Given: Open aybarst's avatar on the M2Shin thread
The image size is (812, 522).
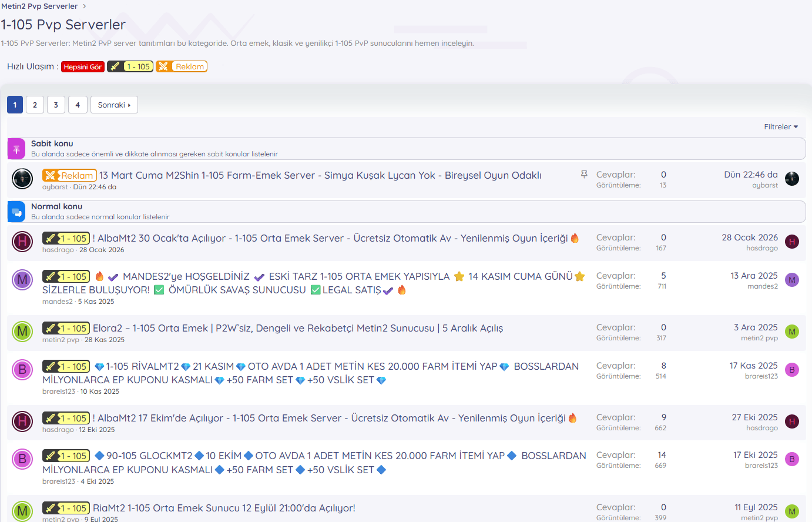Looking at the screenshot, I should pos(22,178).
